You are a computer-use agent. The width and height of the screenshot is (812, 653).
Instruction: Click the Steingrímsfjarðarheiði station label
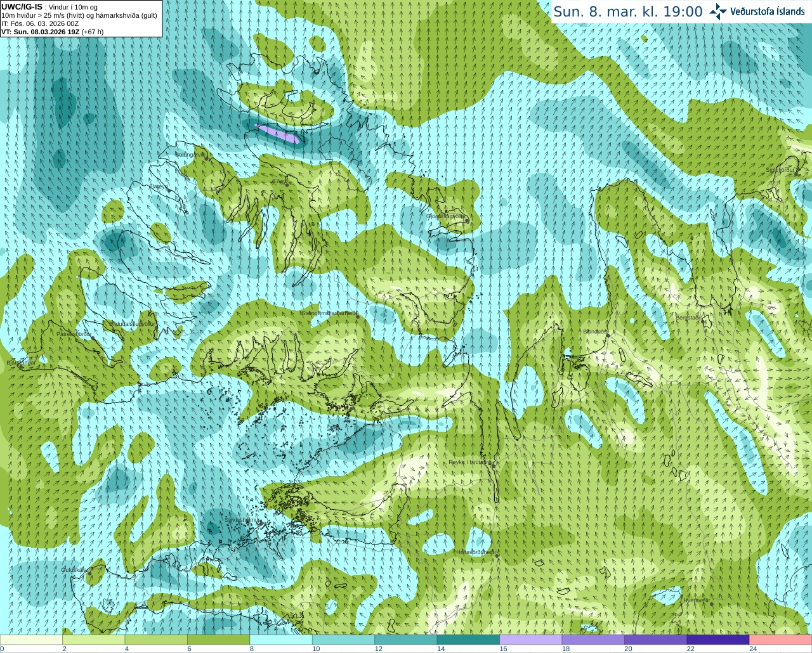pos(328,313)
